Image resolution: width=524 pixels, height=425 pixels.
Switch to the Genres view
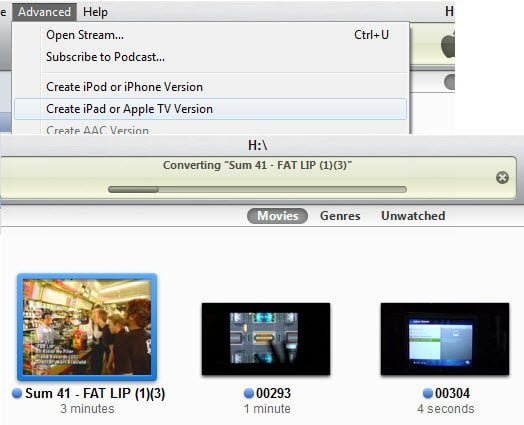click(340, 216)
